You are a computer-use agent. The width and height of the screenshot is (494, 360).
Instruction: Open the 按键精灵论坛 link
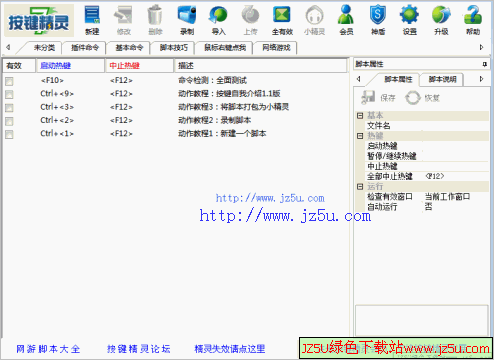pyautogui.click(x=139, y=349)
